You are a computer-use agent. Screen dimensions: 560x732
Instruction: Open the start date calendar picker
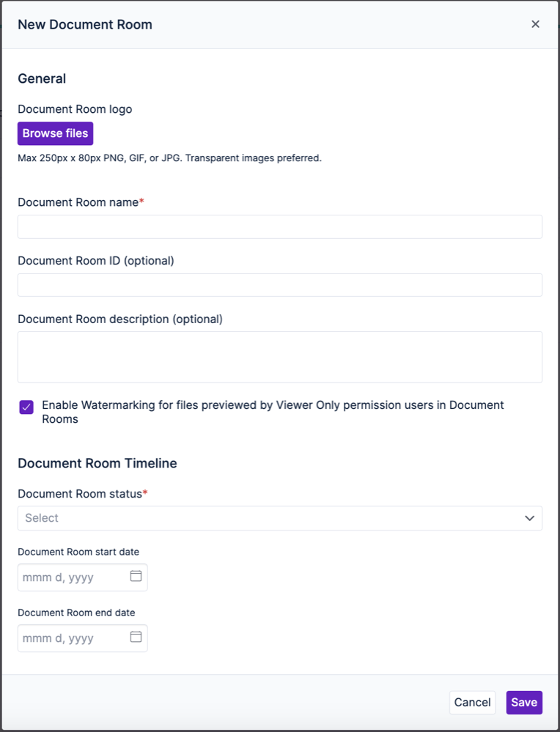click(x=135, y=577)
